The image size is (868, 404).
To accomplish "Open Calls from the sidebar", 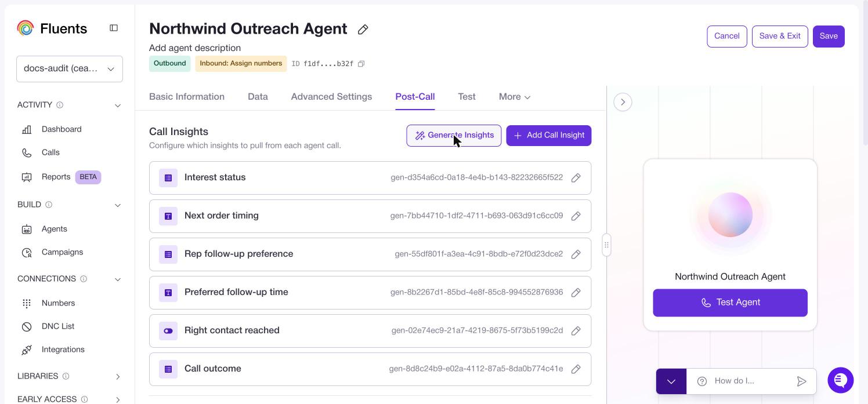I will 50,152.
